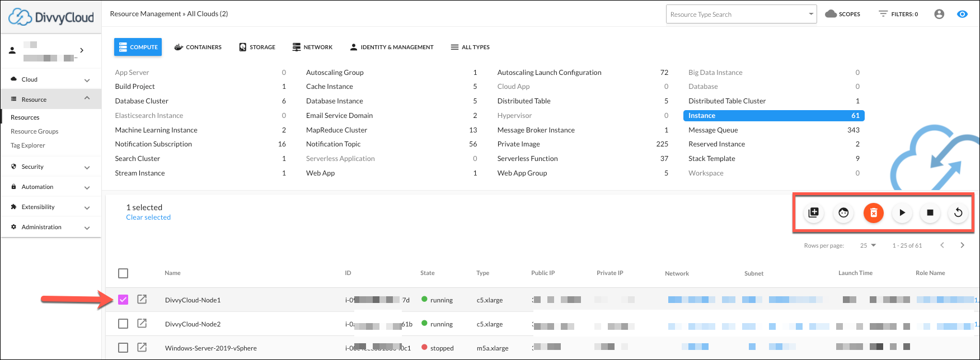This screenshot has height=360, width=980.
Task: Select the Private Image resource type
Action: pyautogui.click(x=519, y=144)
